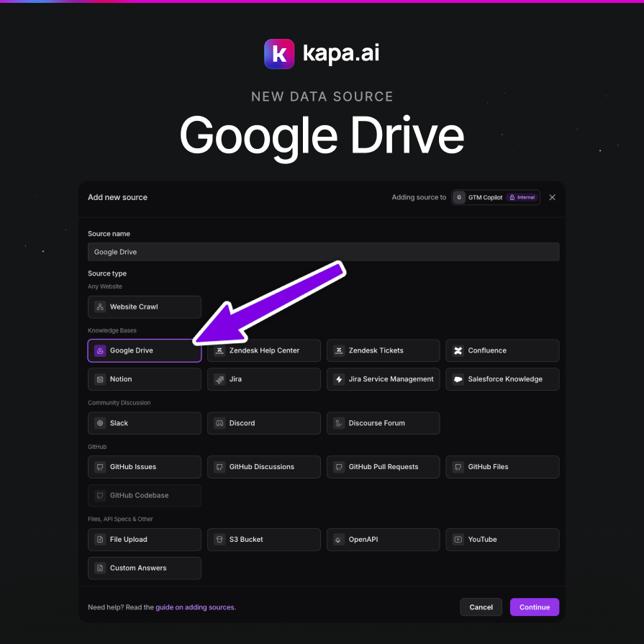The image size is (644, 644).
Task: Click the Salesforce Knowledge label
Action: coord(505,379)
